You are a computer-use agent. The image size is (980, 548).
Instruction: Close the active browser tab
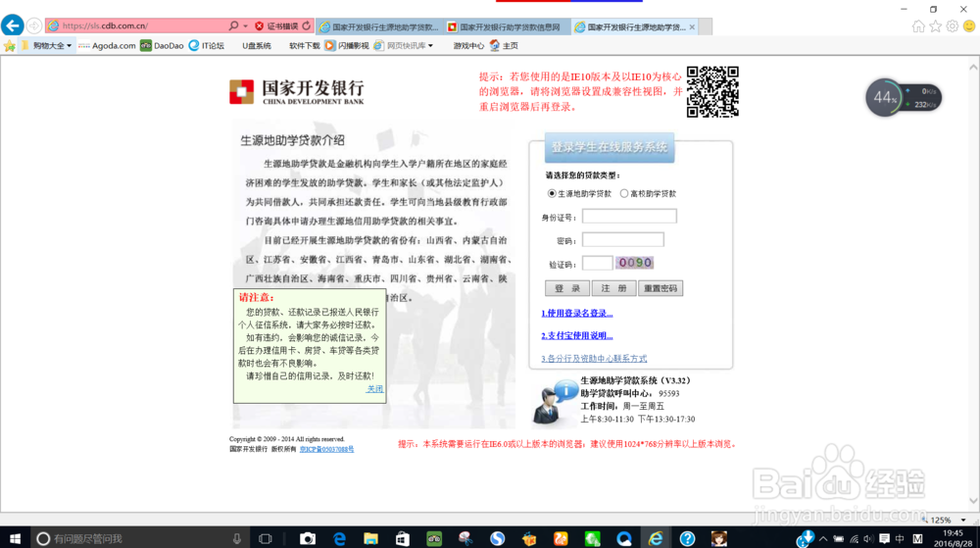692,26
